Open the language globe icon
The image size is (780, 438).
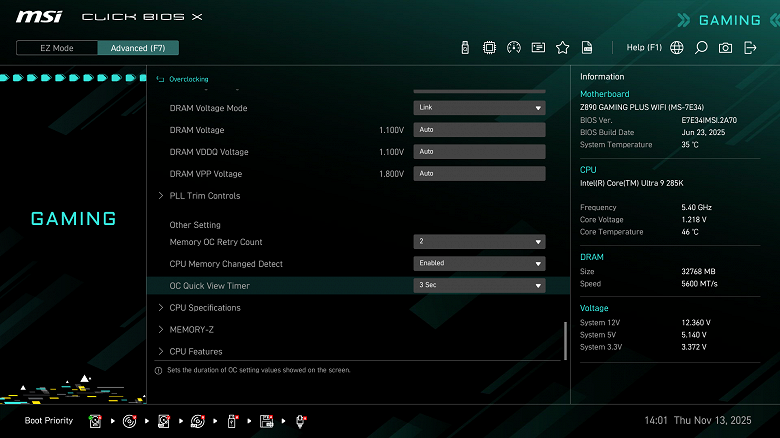(677, 48)
